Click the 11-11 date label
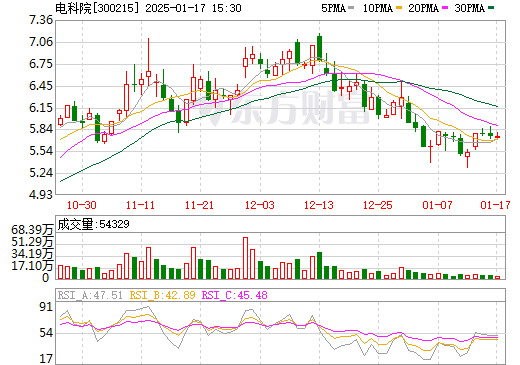Screen dimensions: 520x365 (141, 205)
